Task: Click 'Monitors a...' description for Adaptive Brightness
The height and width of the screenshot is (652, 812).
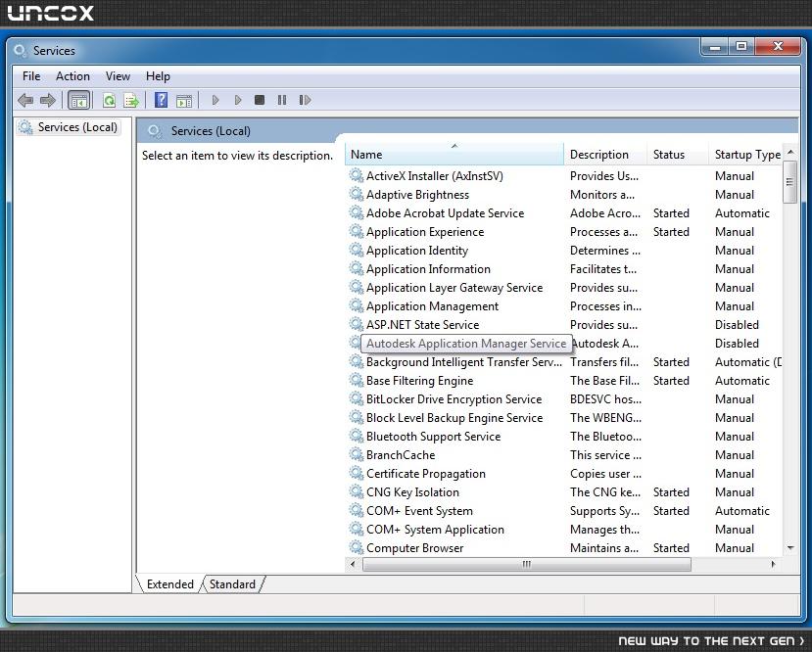Action: [602, 195]
